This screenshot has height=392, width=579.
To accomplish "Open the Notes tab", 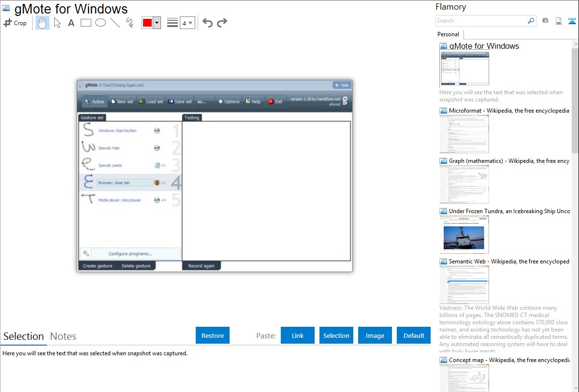I will click(x=63, y=336).
